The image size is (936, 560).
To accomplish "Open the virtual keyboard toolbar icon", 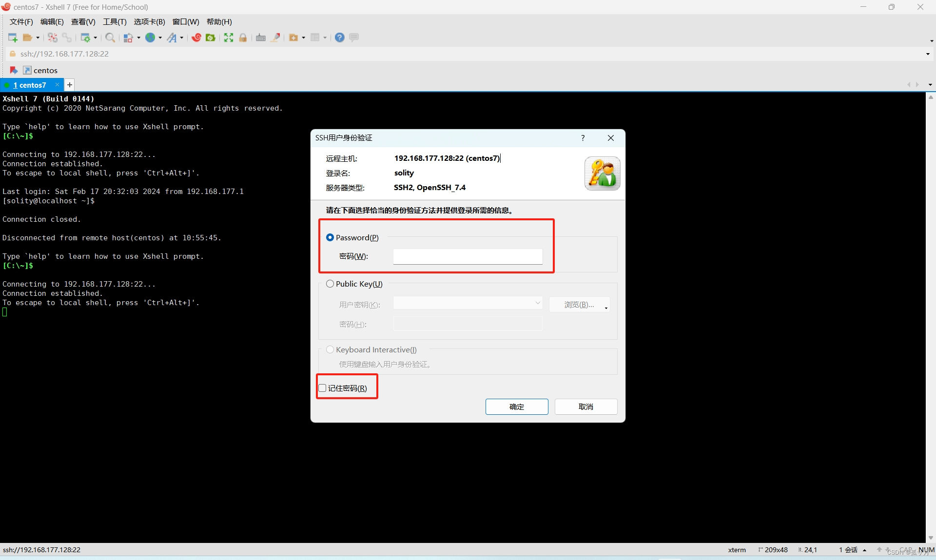I will point(261,38).
